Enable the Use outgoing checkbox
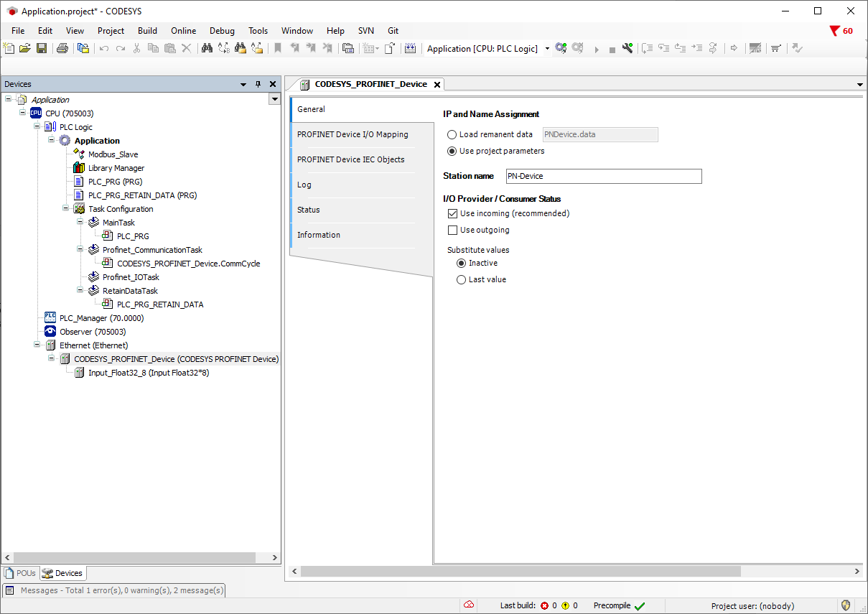This screenshot has width=868, height=614. [x=452, y=230]
